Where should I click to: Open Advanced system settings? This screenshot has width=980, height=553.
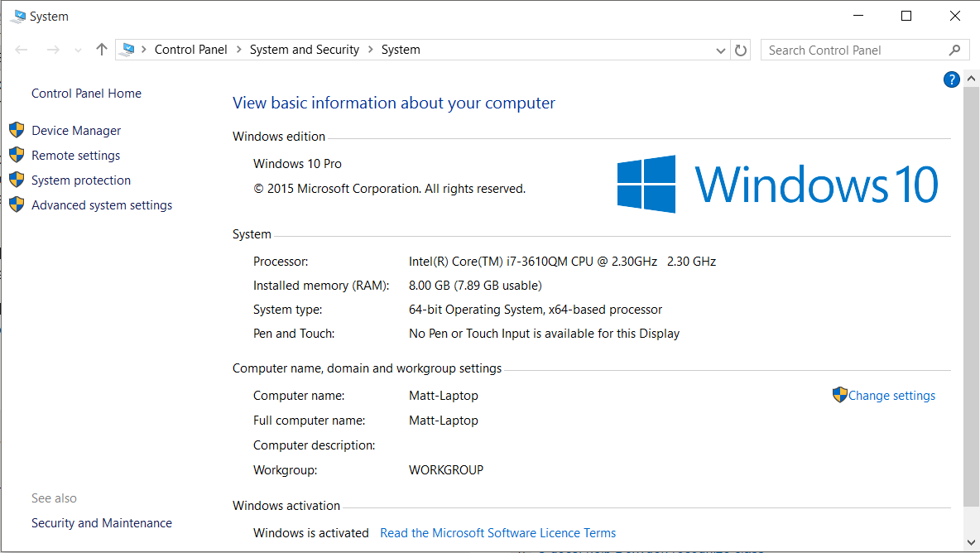pyautogui.click(x=102, y=205)
